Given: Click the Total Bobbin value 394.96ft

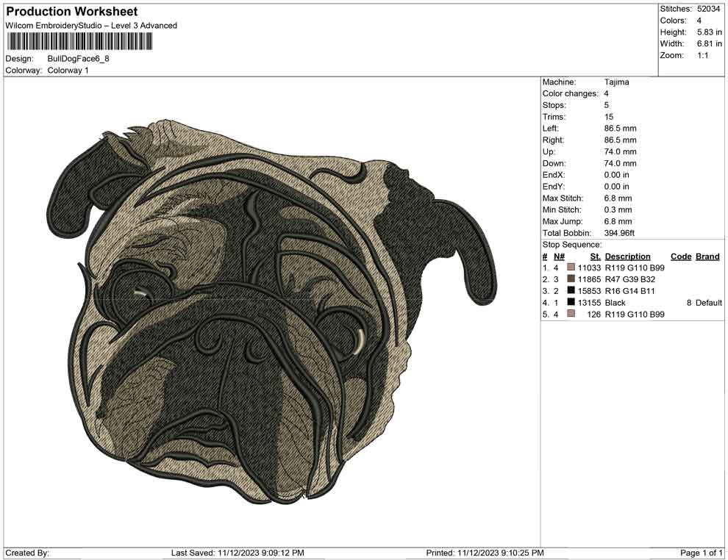Looking at the screenshot, I should (619, 233).
